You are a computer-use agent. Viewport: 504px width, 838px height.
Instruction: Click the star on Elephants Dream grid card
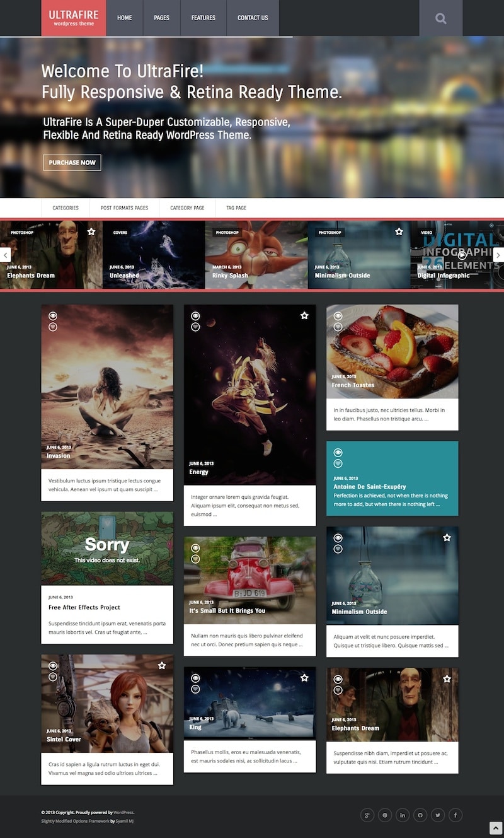point(447,679)
